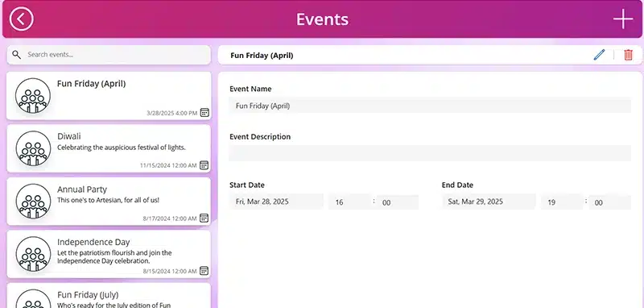Screen dimensions: 644x308
Task: Open the Start Date minutes field
Action: (x=398, y=202)
